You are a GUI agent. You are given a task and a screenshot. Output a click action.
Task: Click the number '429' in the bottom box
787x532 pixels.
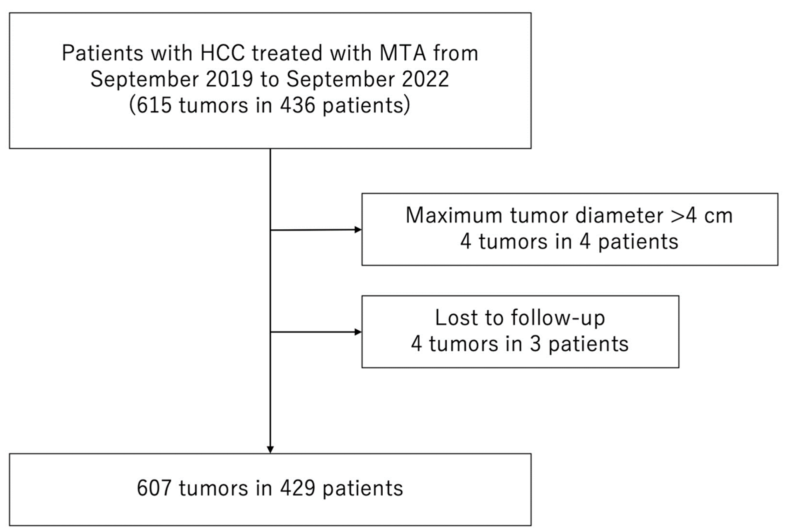(298, 489)
